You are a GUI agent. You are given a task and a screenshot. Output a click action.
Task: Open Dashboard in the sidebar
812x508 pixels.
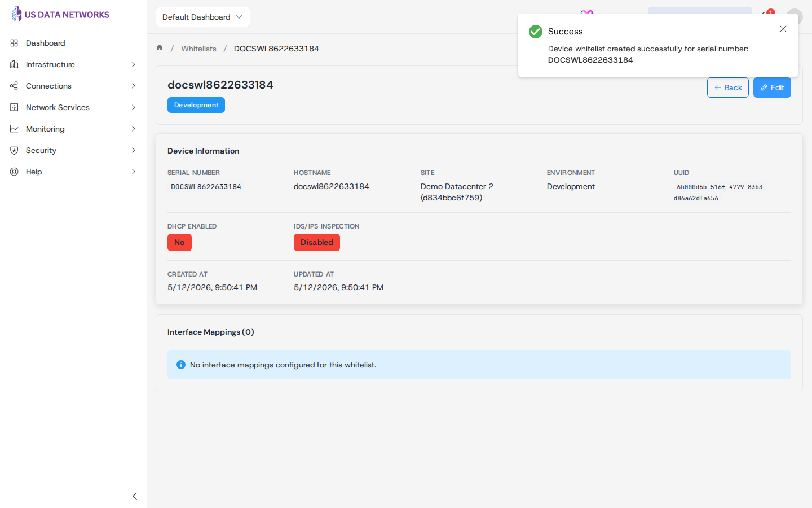click(73, 43)
